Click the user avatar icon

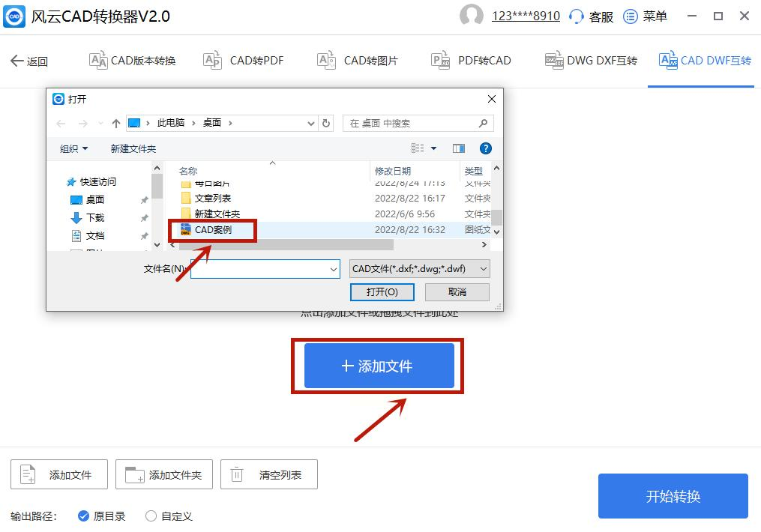(472, 16)
